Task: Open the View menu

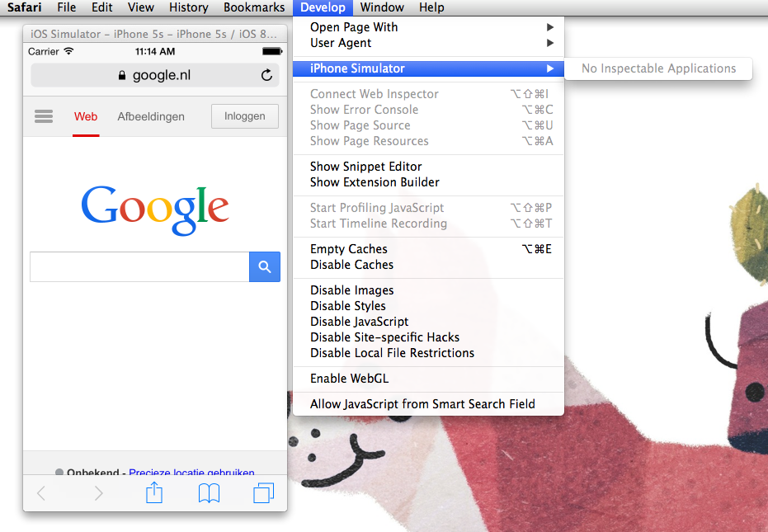Action: coord(141,7)
